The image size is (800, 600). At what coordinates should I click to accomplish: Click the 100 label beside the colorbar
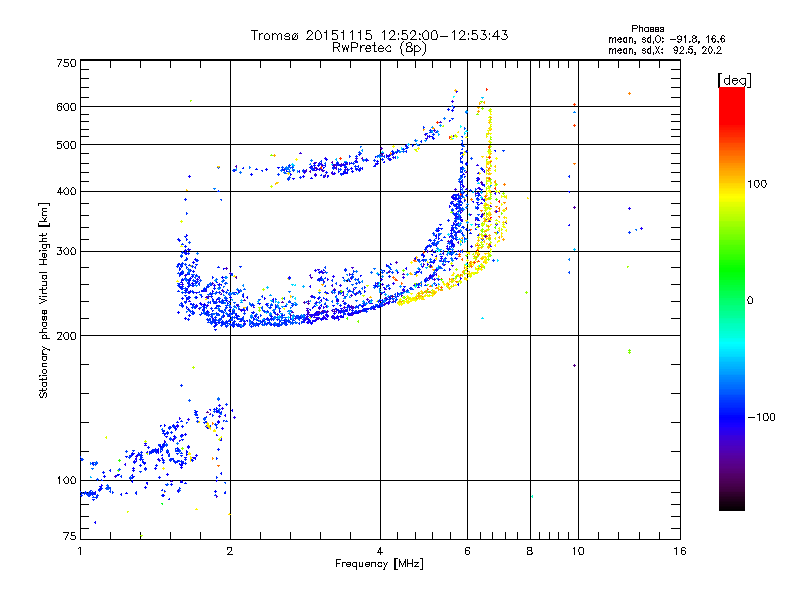pyautogui.click(x=757, y=184)
